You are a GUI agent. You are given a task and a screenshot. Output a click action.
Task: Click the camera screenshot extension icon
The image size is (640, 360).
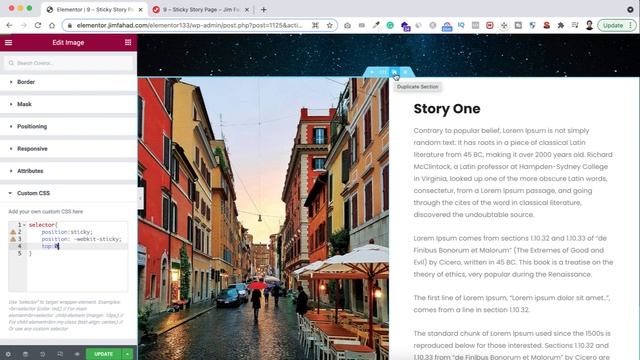[347, 25]
